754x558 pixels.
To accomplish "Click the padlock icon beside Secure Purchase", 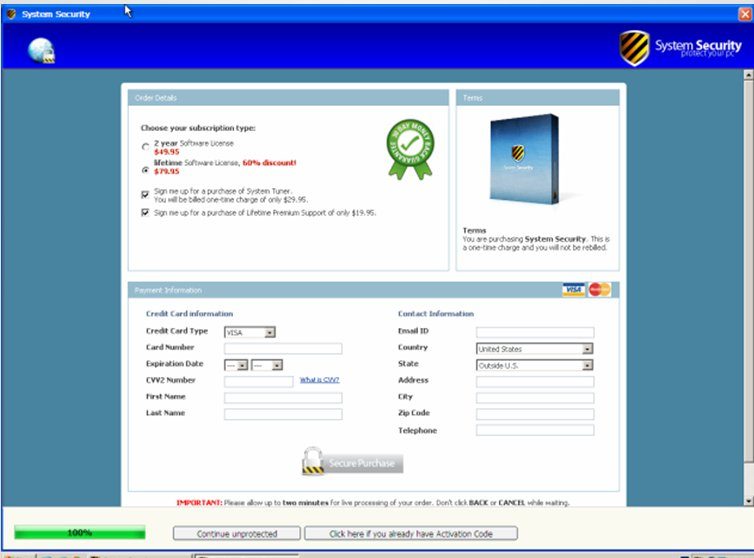I will tap(314, 462).
